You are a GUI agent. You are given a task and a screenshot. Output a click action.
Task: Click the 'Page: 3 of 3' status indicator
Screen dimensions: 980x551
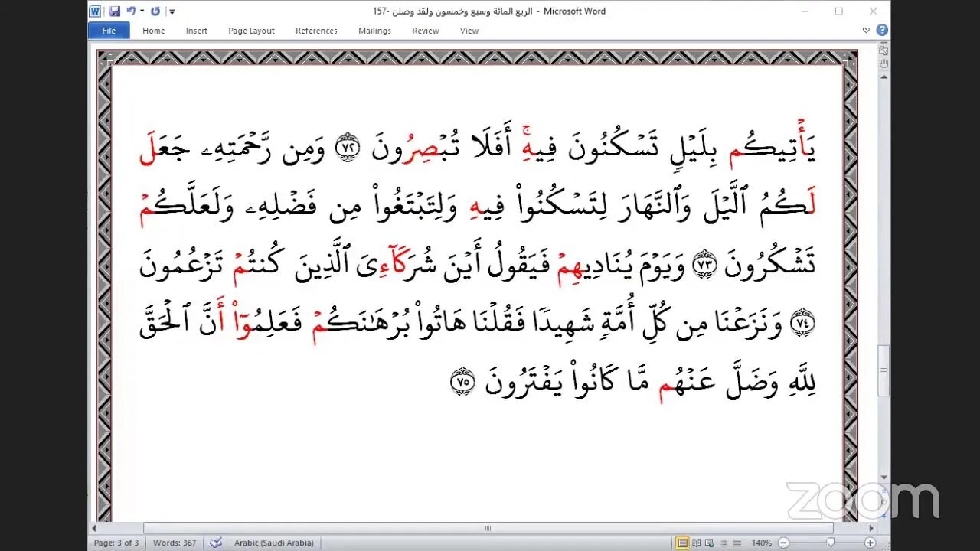coord(116,543)
